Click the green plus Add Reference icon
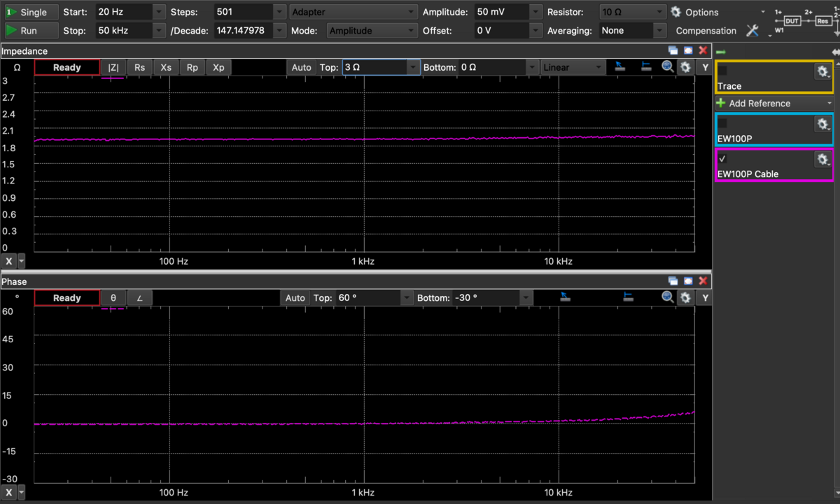The height and width of the screenshot is (504, 840). [x=721, y=103]
